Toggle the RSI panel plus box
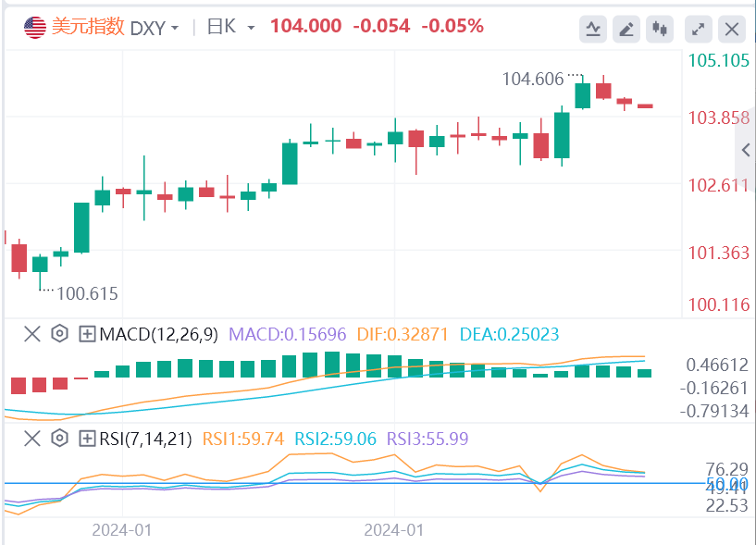The image size is (756, 545). click(88, 438)
